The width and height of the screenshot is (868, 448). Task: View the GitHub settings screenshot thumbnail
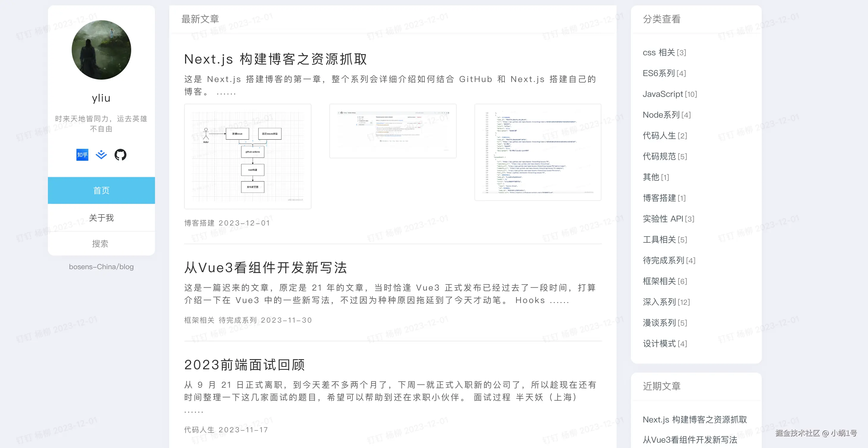point(393,131)
